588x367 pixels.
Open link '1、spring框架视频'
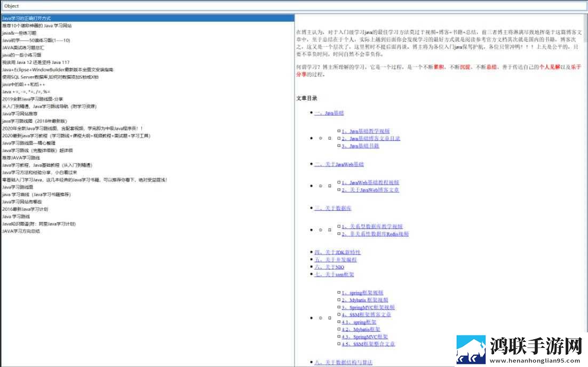pyautogui.click(x=362, y=293)
